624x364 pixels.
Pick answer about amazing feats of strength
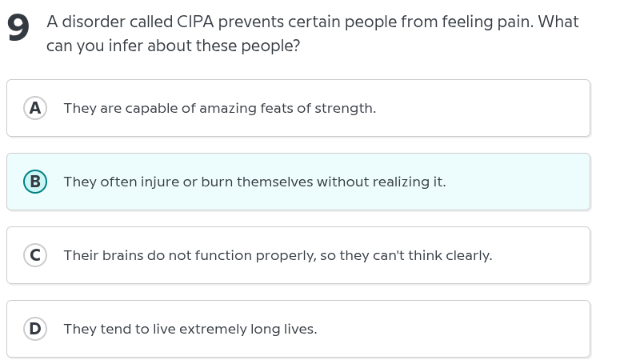pos(219,108)
